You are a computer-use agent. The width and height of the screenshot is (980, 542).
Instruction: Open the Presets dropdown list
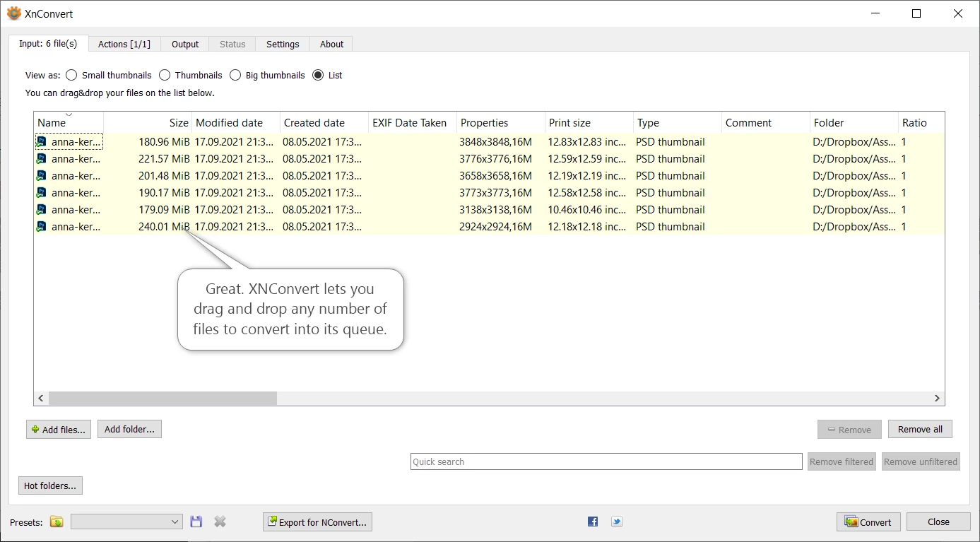[127, 522]
